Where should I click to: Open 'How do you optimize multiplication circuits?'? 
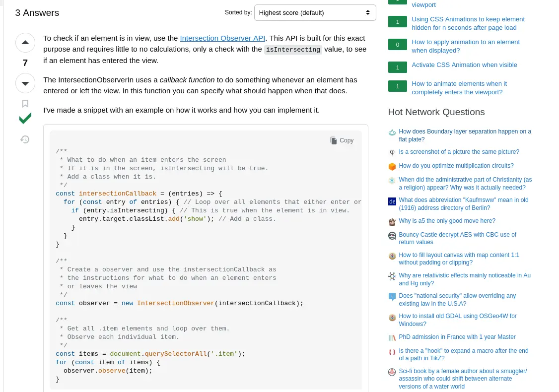[x=456, y=166]
